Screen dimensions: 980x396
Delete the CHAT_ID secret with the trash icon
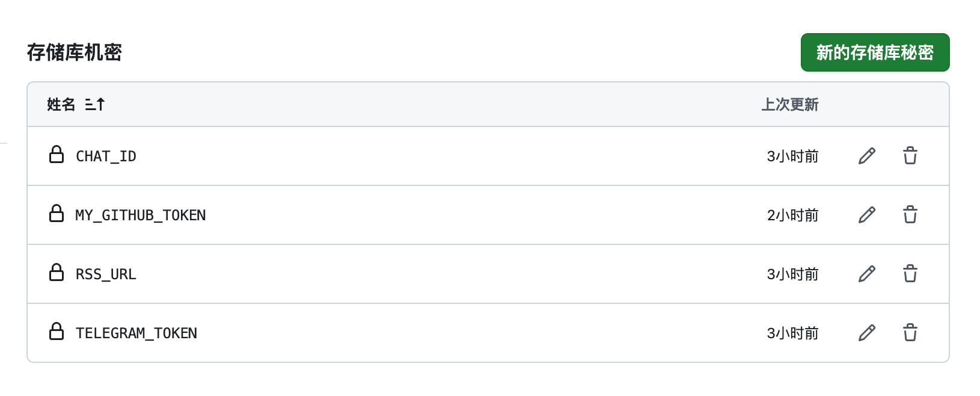pyautogui.click(x=910, y=156)
